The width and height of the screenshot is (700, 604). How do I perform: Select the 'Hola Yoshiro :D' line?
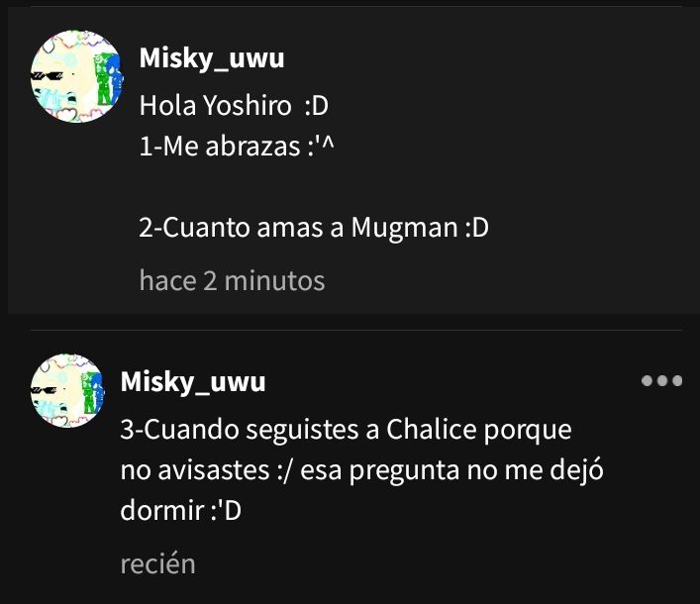tap(234, 106)
